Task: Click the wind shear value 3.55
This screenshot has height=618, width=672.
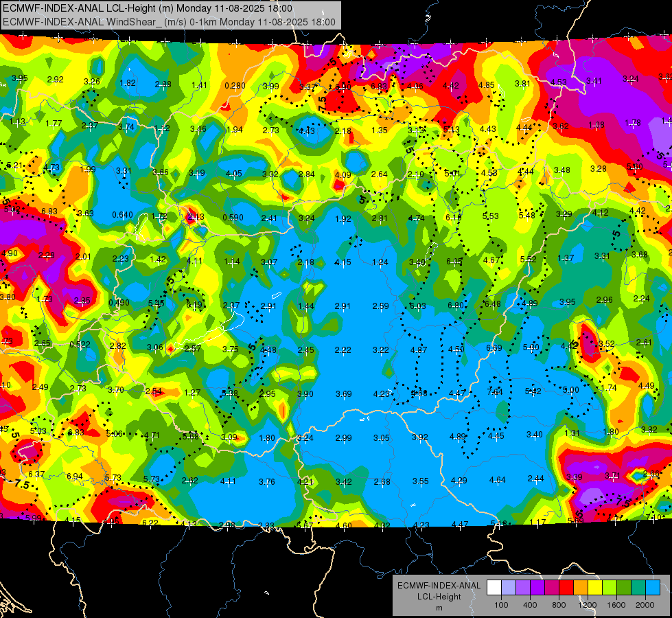Action: (x=420, y=481)
